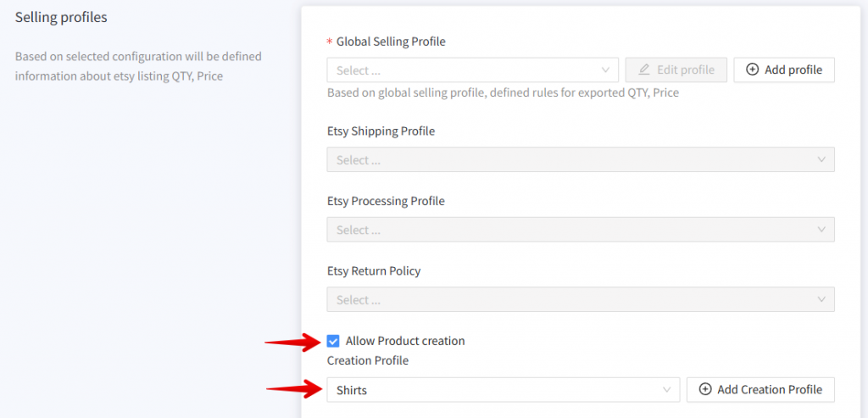The height and width of the screenshot is (418, 868).
Task: Uncheck the Allow Product creation checkbox
Action: 333,341
